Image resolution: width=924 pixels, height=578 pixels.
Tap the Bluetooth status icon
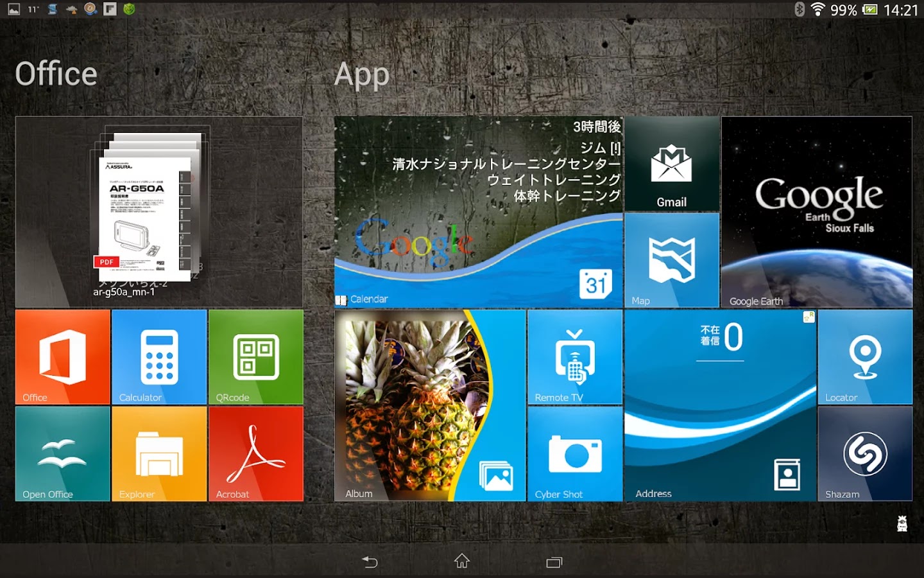point(800,9)
